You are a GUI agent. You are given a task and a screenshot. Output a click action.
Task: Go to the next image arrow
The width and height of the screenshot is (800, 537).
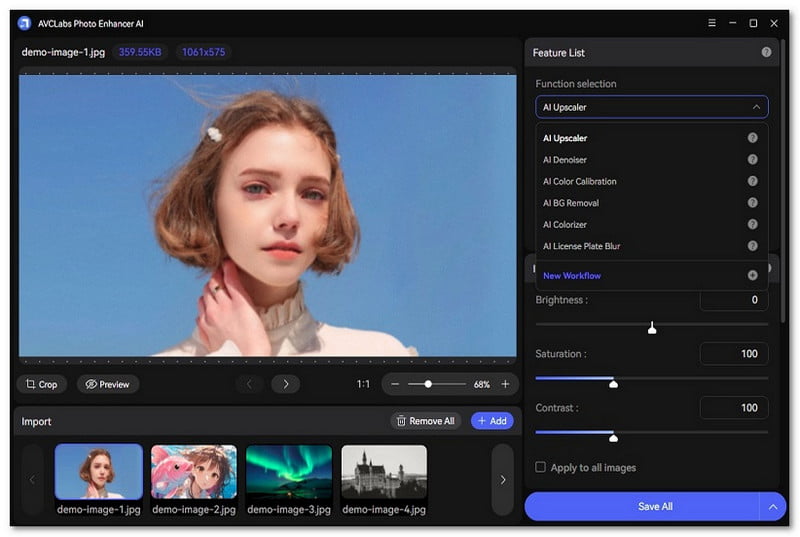286,384
